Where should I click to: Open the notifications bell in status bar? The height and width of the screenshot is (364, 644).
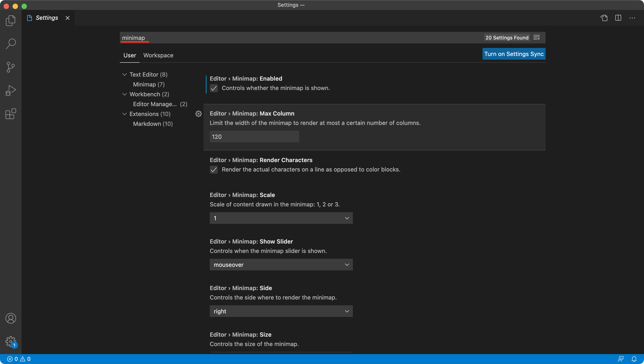click(x=634, y=359)
